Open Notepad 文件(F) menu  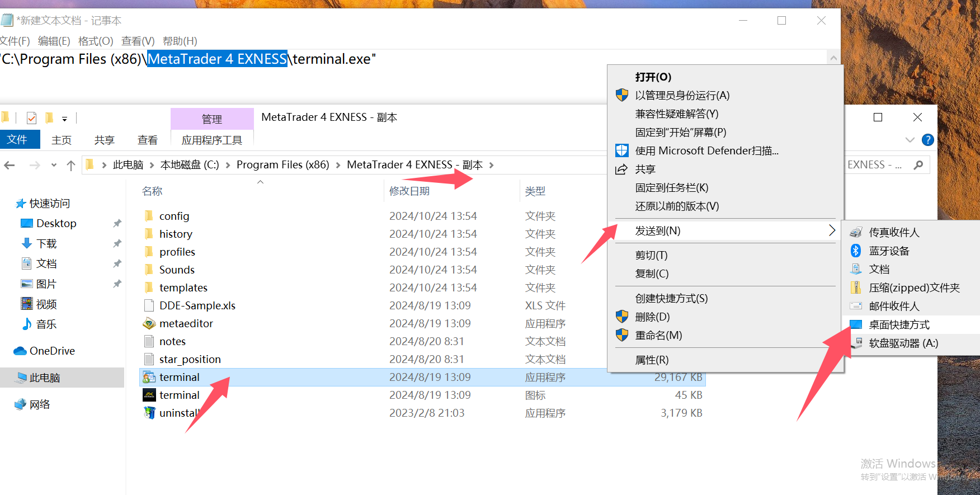pos(15,41)
